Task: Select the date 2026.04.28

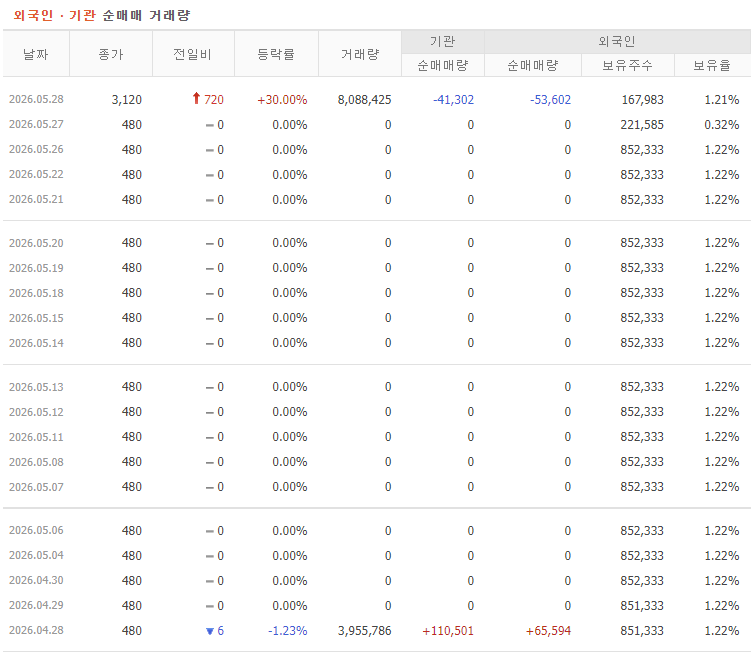Action: 36,631
